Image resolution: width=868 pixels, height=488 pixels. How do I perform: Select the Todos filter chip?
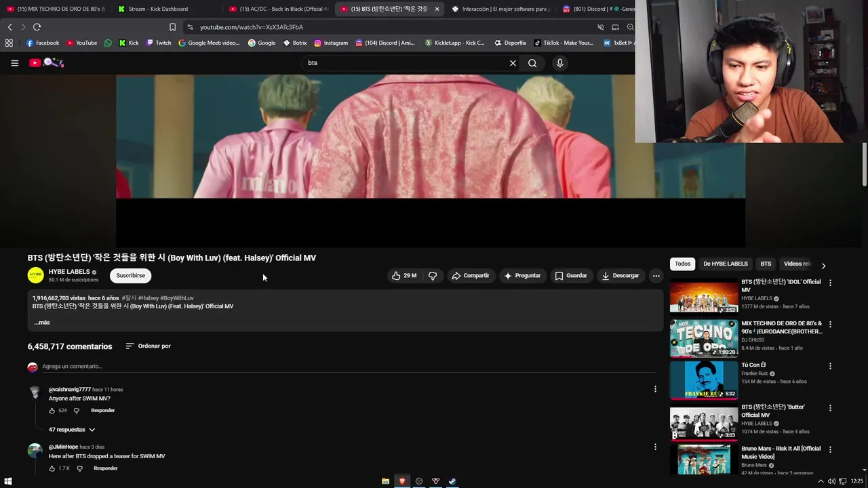tap(683, 264)
